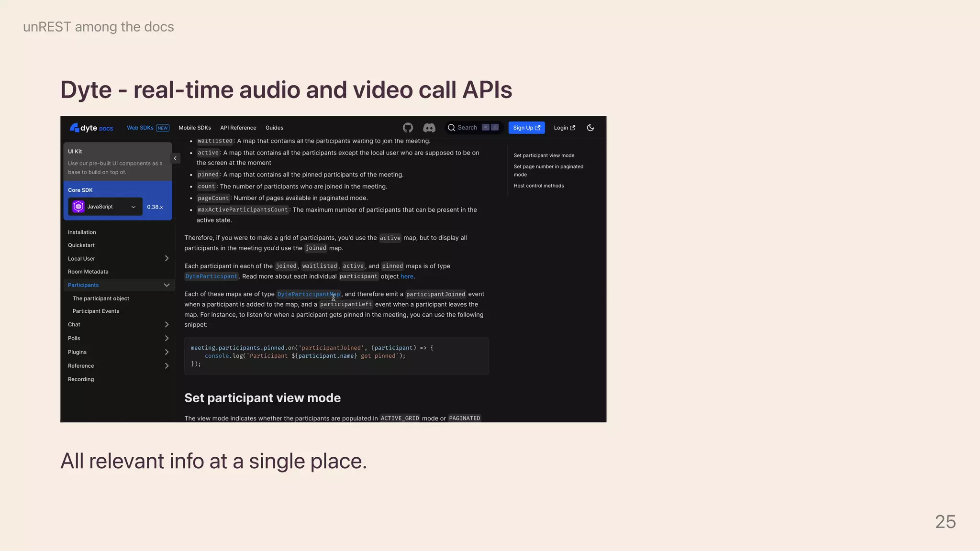Click the 'Set participant view mode' heading

tap(262, 398)
